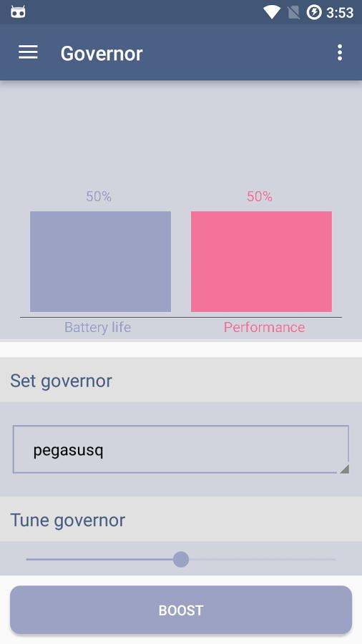Click the right end of tune slider
This screenshot has height=644, width=362.
coord(334,560)
